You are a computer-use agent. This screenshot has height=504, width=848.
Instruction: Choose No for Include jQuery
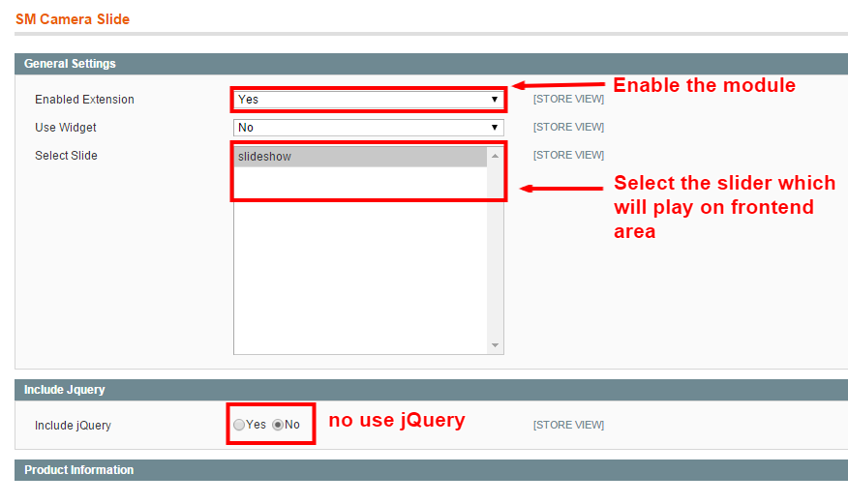[x=278, y=425]
